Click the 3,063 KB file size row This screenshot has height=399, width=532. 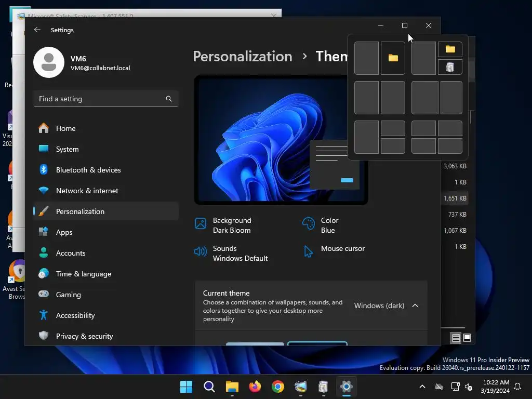click(455, 166)
